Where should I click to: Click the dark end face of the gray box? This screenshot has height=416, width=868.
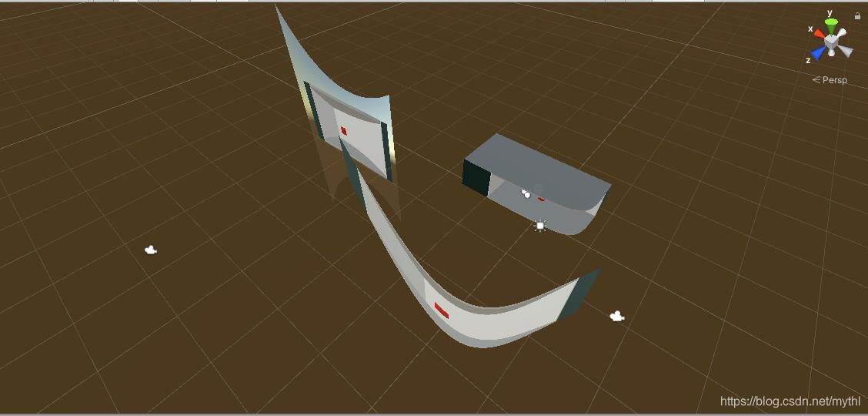[476, 177]
